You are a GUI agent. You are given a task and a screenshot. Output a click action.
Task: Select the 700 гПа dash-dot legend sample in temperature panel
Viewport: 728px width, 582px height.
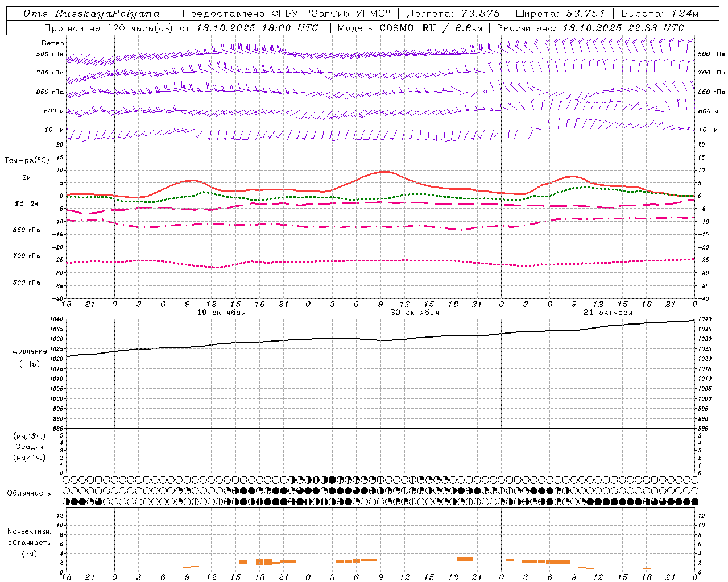tap(25, 263)
